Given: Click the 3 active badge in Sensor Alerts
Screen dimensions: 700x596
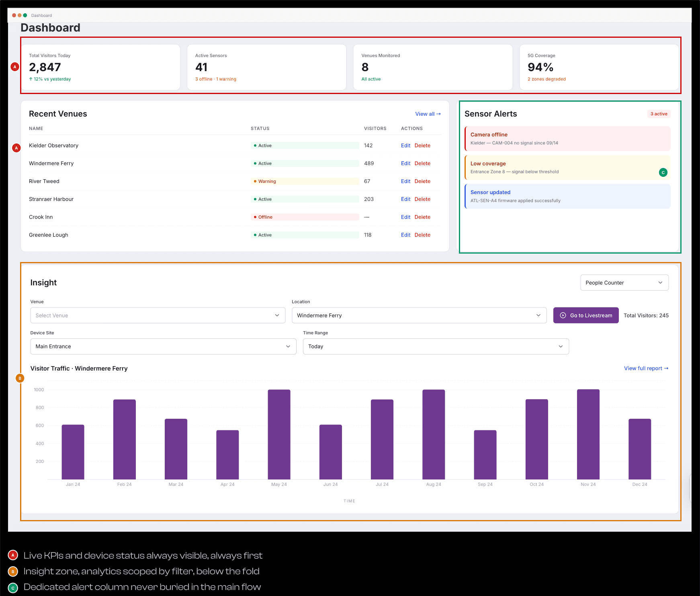Looking at the screenshot, I should (x=659, y=114).
